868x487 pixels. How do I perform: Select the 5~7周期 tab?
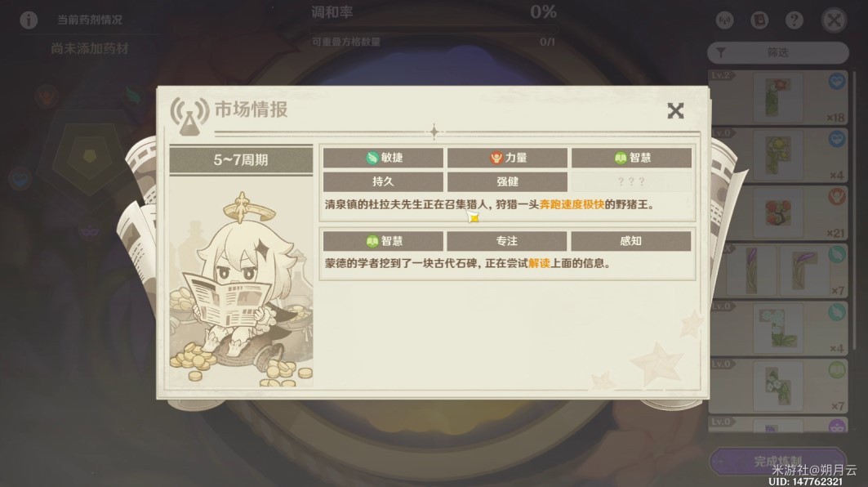pyautogui.click(x=241, y=160)
